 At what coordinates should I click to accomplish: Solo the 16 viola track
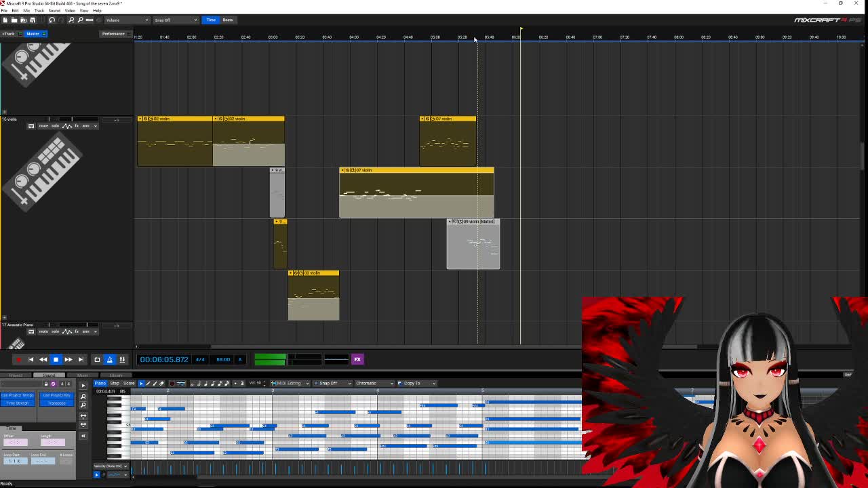pyautogui.click(x=55, y=126)
